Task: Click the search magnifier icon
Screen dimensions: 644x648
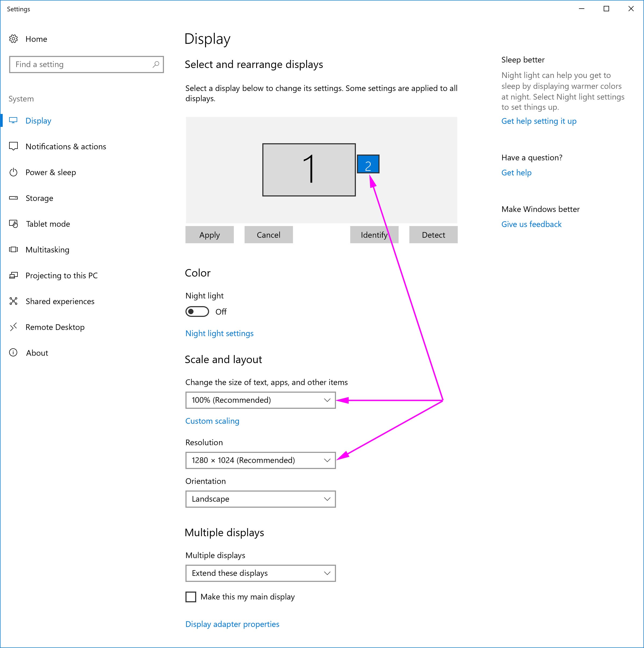Action: coord(156,65)
